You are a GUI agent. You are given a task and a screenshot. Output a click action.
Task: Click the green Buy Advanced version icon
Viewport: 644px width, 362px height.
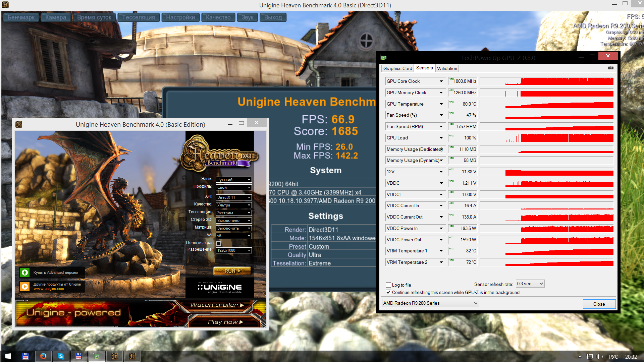coord(25,273)
